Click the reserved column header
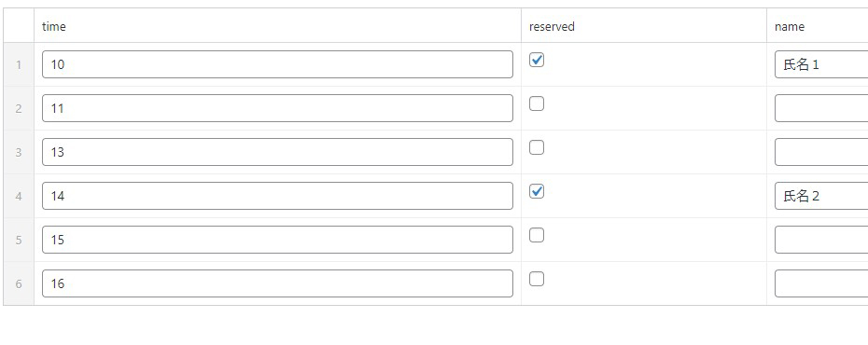The image size is (868, 345). [x=552, y=26]
